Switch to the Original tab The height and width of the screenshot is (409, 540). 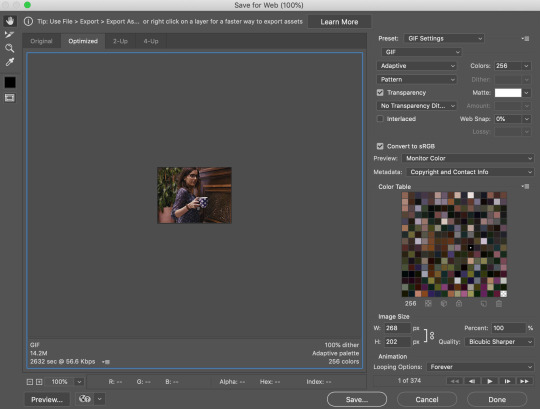[x=41, y=41]
